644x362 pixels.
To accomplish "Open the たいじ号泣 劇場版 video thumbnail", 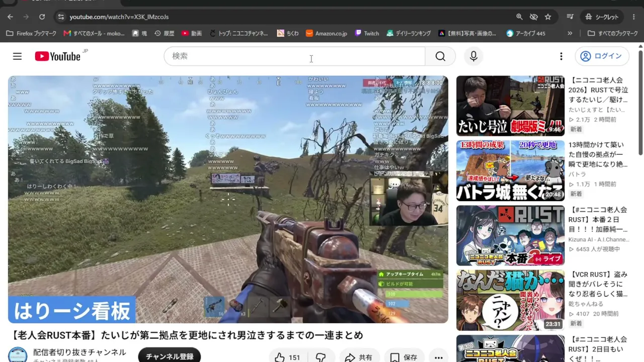I will coord(510,106).
